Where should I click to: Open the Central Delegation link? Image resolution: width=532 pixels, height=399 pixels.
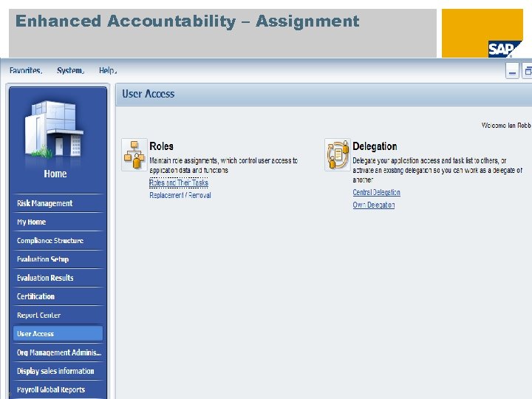376,192
